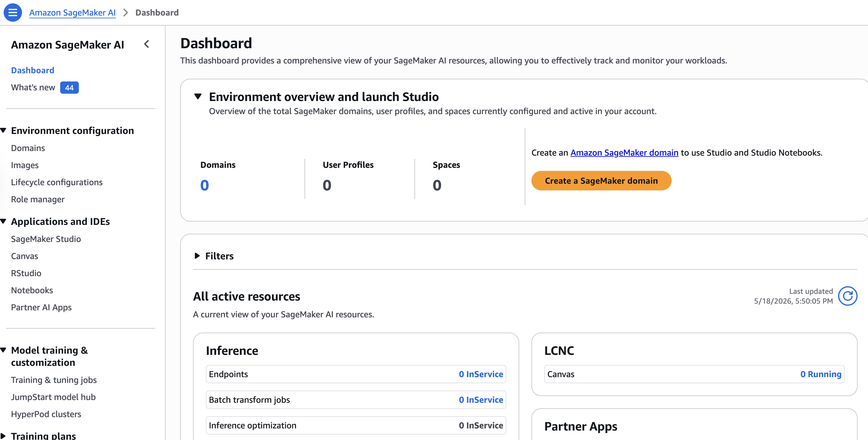Click the Batch transform jobs label
Viewport: 868px width, 440px height.
tap(249, 400)
